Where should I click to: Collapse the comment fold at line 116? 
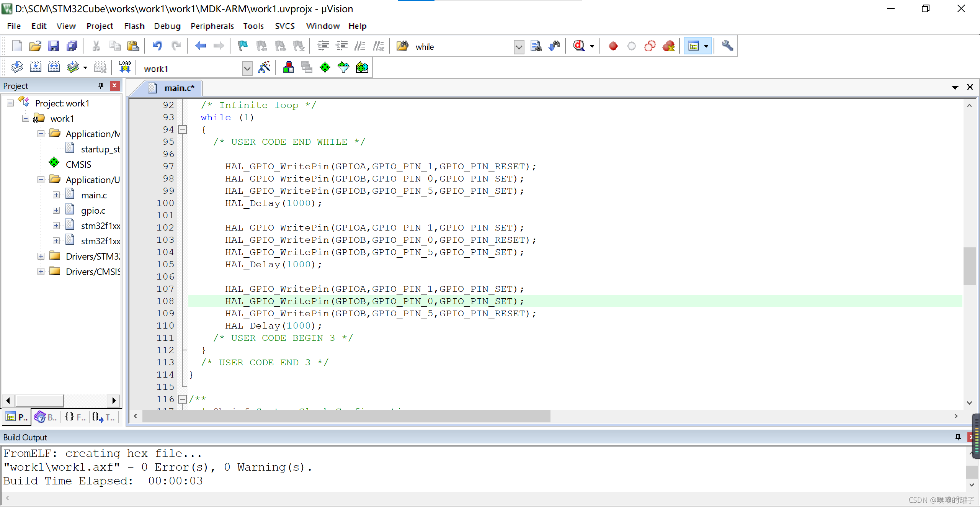click(x=183, y=399)
